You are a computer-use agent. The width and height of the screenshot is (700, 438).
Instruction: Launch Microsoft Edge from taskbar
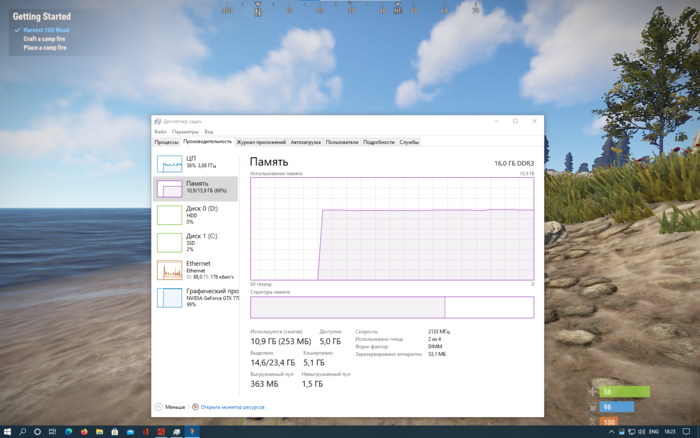pyautogui.click(x=68, y=432)
